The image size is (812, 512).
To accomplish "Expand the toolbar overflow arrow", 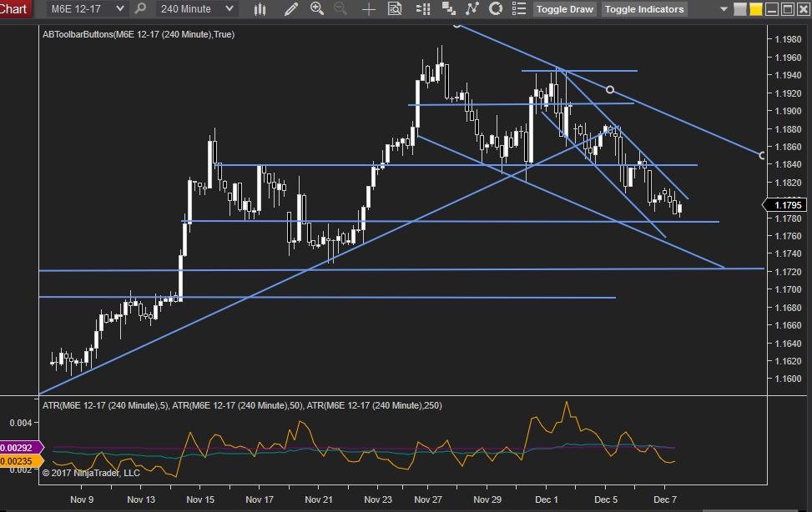I will tap(724, 9).
